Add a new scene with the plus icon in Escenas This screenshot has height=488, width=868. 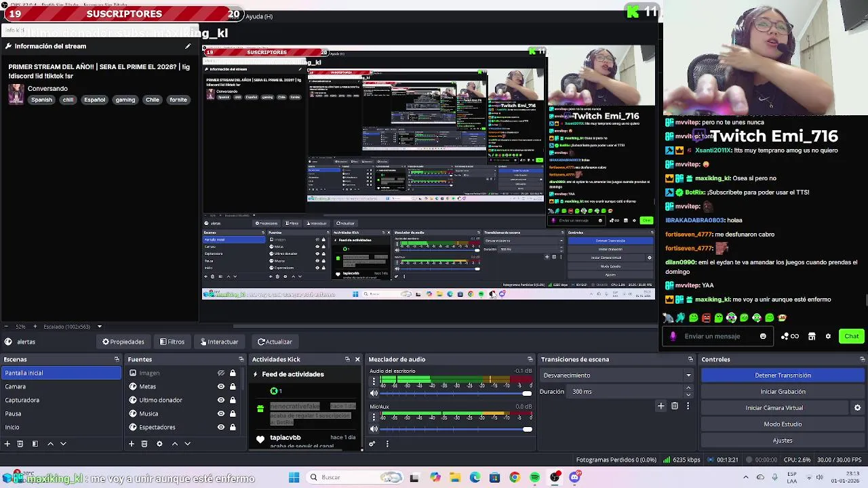point(7,444)
